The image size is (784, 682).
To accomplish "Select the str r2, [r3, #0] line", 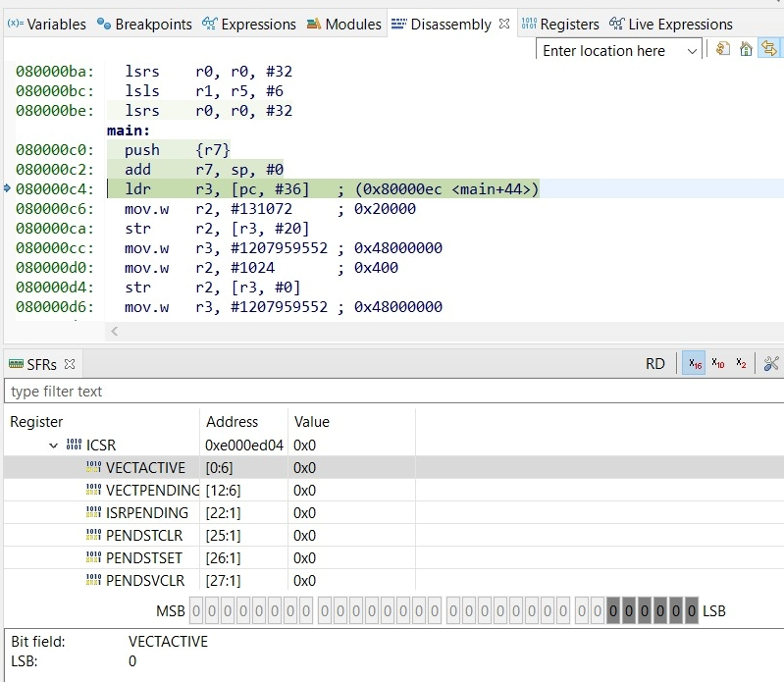I will 213,287.
